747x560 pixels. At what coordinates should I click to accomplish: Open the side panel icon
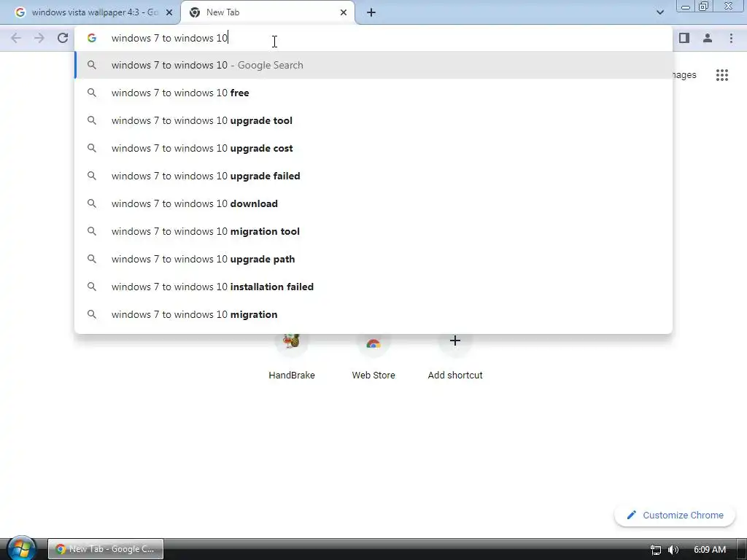coord(684,38)
